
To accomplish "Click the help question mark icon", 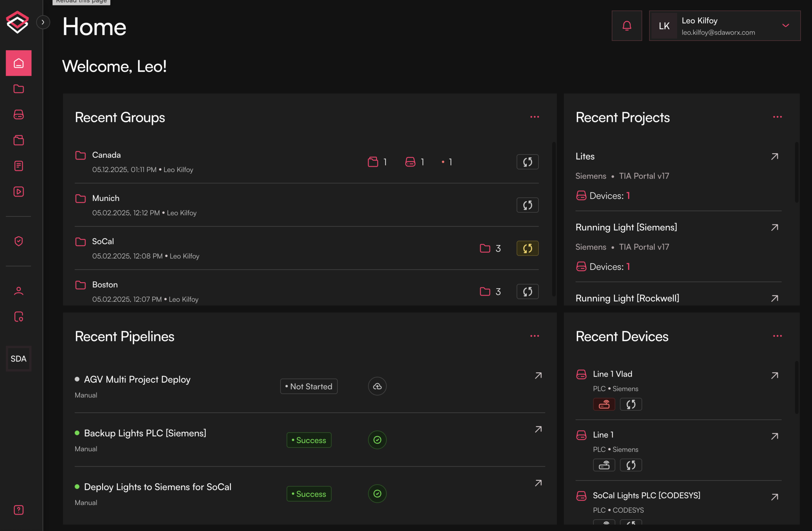I will pos(18,510).
